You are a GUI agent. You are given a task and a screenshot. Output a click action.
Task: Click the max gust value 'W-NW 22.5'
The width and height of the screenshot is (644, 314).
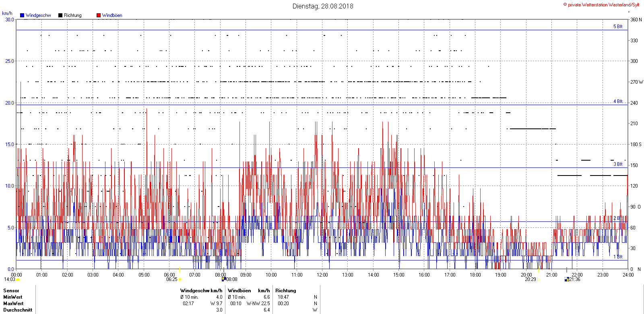(x=258, y=304)
